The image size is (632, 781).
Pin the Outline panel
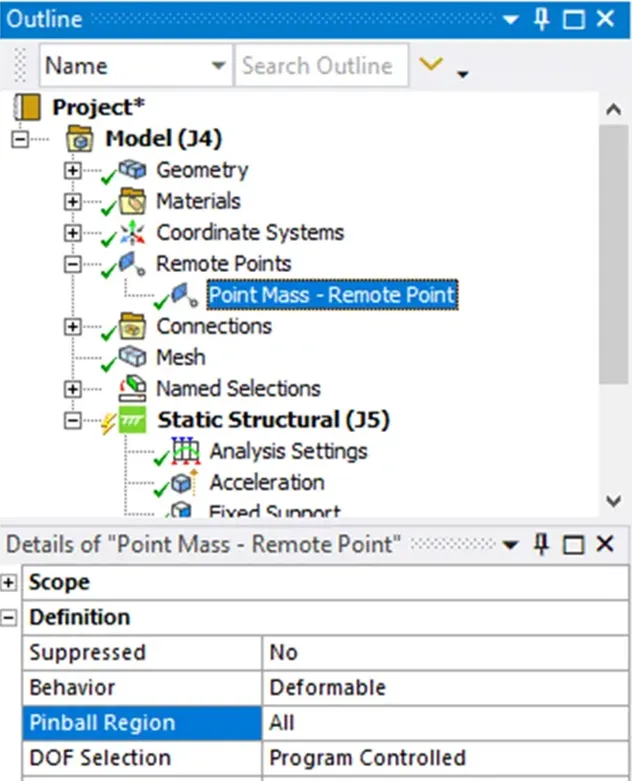[x=542, y=19]
